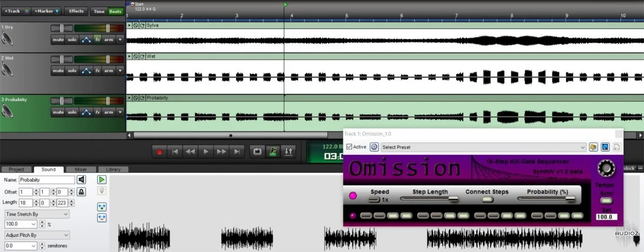Arm the 1 Dry track for recording
Image resolution: width=644 pixels, height=252 pixels.
pyautogui.click(x=108, y=40)
